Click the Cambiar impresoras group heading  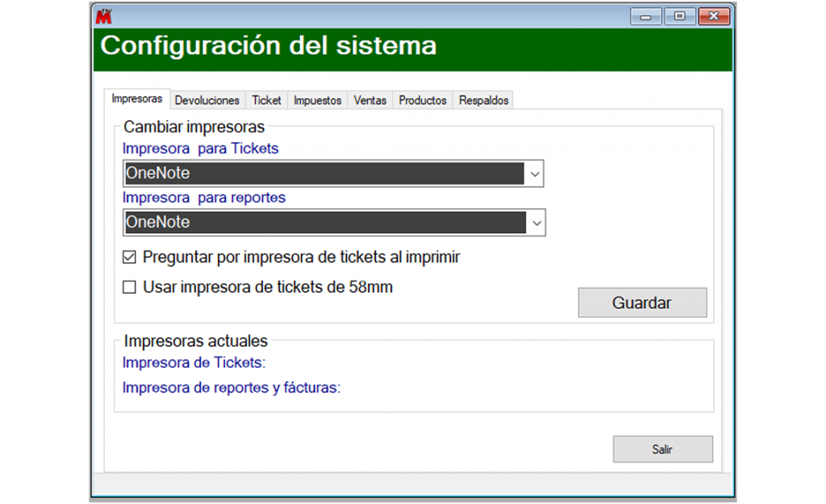pos(194,127)
